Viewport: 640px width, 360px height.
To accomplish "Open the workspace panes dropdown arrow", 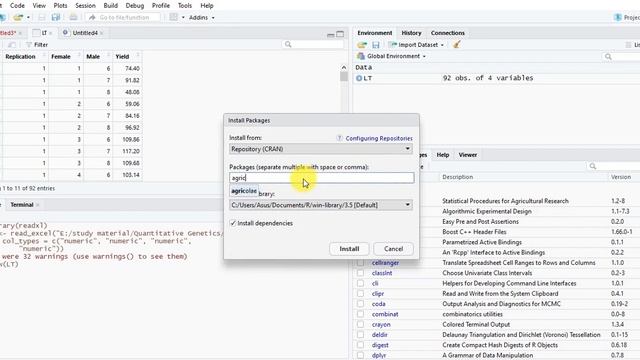I will pos(183,18).
